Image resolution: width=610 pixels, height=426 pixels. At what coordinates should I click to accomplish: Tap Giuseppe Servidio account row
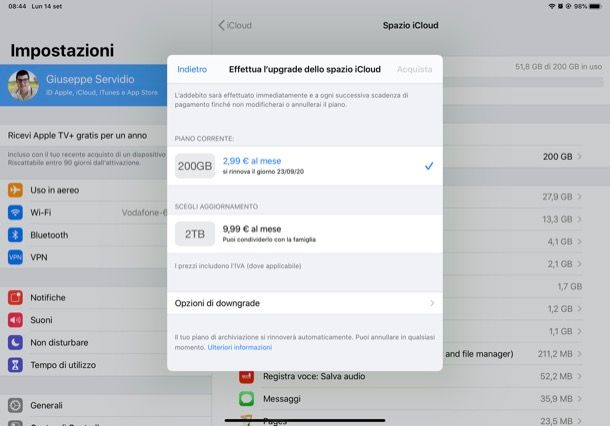click(84, 85)
